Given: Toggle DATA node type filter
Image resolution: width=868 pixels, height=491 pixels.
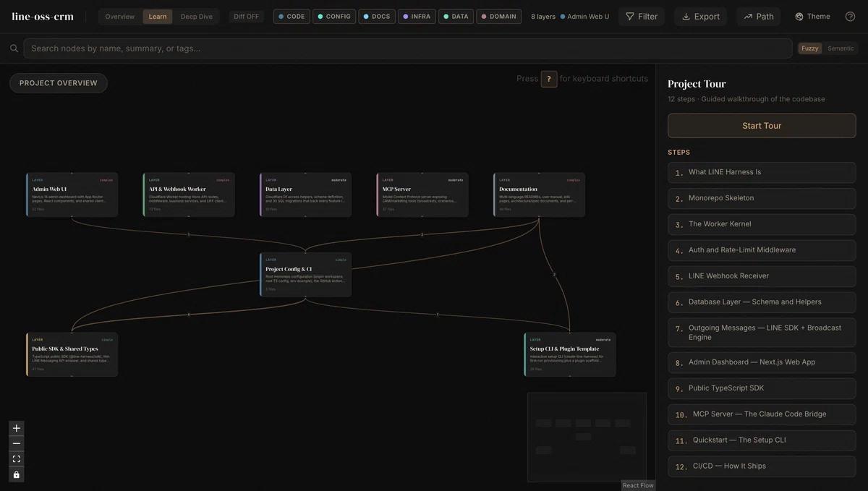Looking at the screenshot, I should [456, 17].
